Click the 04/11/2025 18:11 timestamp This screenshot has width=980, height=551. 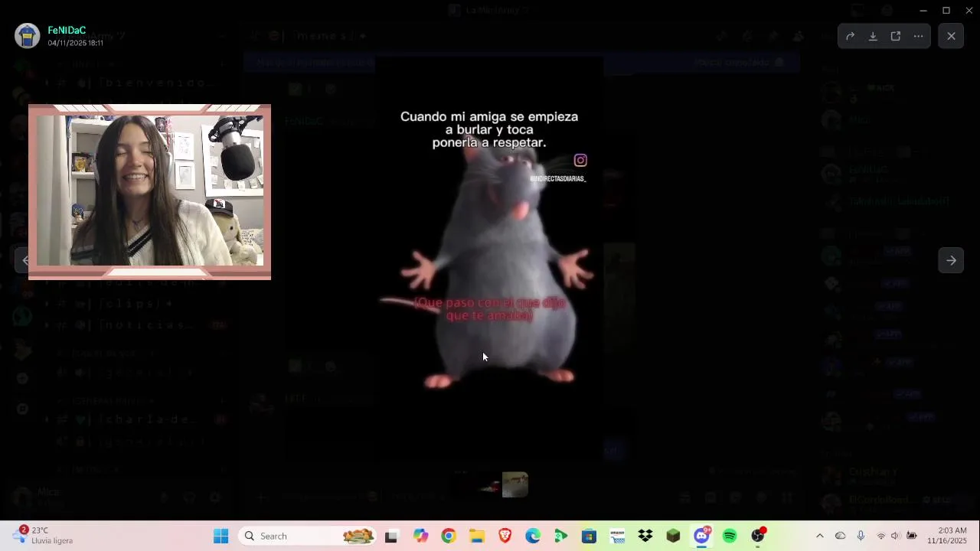(x=75, y=43)
